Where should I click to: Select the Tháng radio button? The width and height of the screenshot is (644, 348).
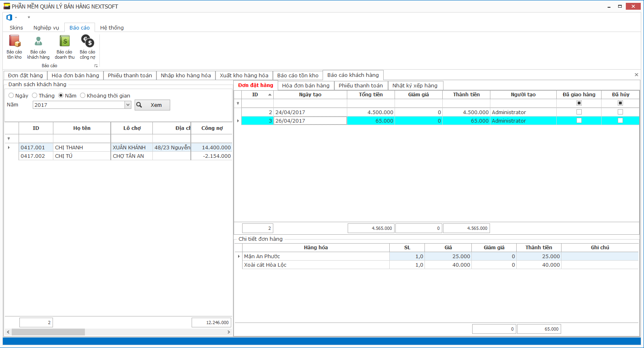pos(35,95)
